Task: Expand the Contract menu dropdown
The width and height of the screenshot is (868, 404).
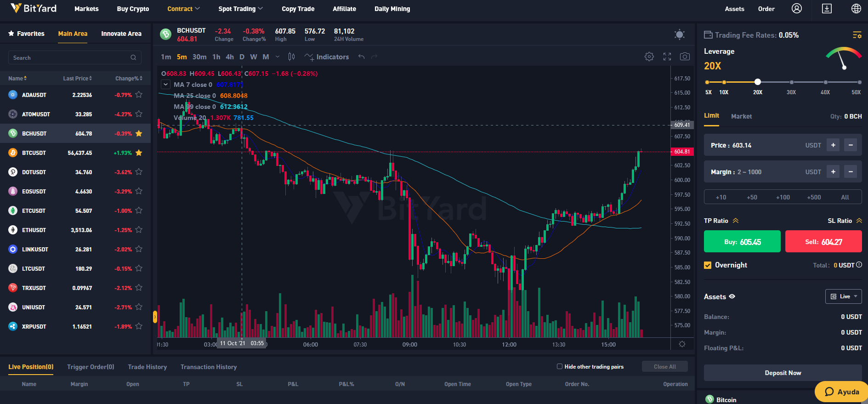Action: (183, 9)
